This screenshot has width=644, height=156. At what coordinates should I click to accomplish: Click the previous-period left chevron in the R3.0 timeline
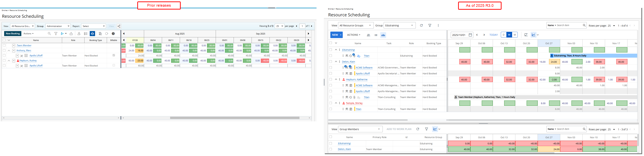[x=477, y=35]
